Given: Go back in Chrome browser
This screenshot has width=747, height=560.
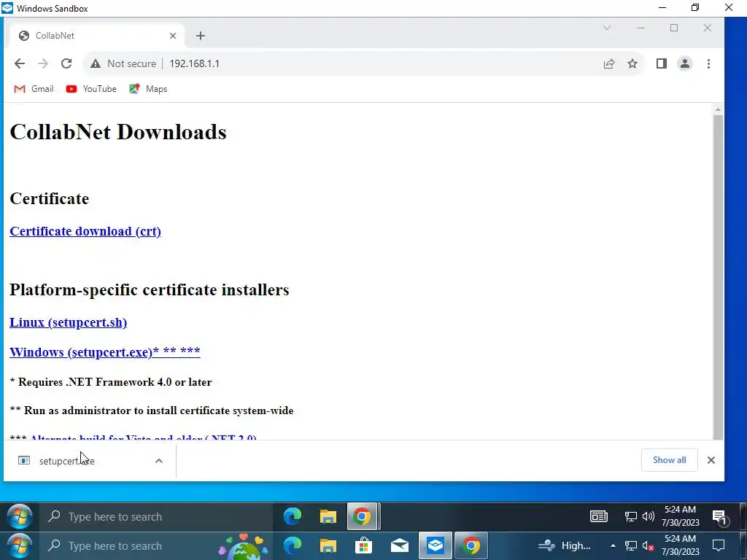Looking at the screenshot, I should tap(20, 63).
